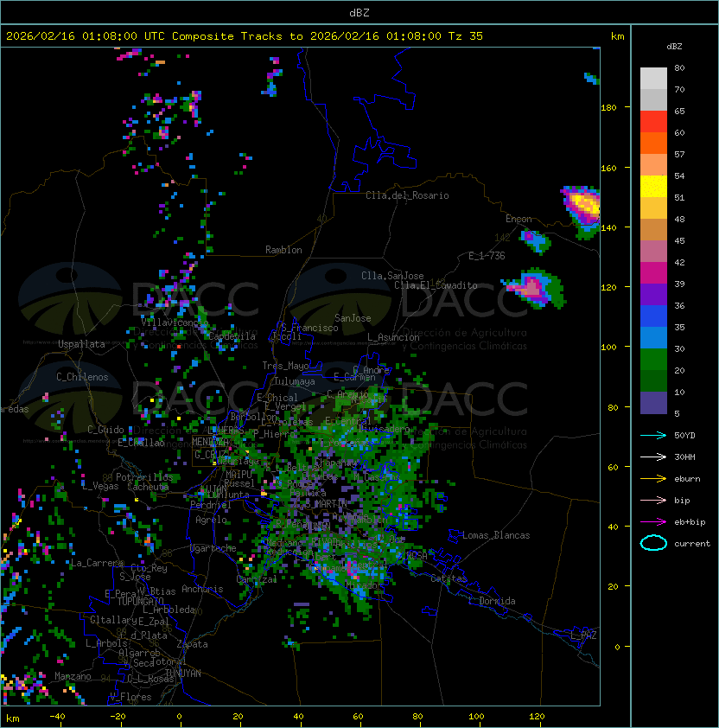Click the white 30HM arrow icon
This screenshot has width=719, height=728.
(x=653, y=457)
